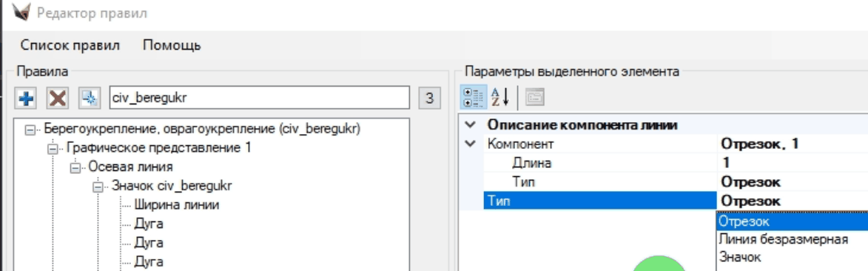Select the second Дуга tree item
The width and height of the screenshot is (868, 271).
coord(148,243)
